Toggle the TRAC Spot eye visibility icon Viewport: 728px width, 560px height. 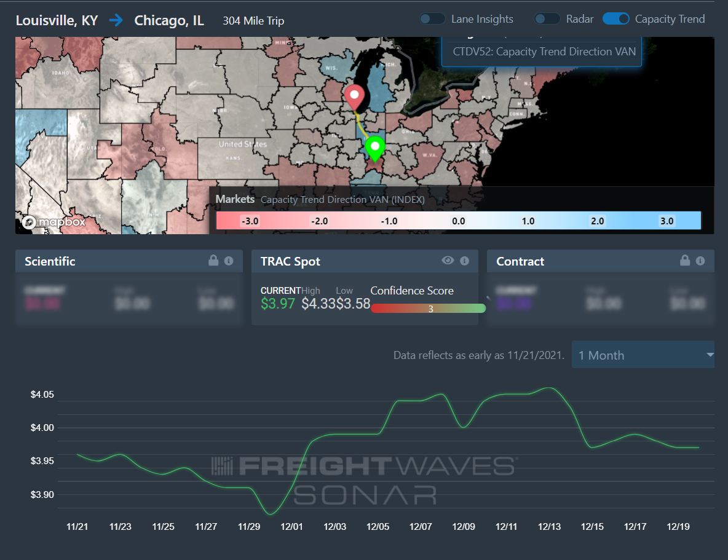coord(448,261)
